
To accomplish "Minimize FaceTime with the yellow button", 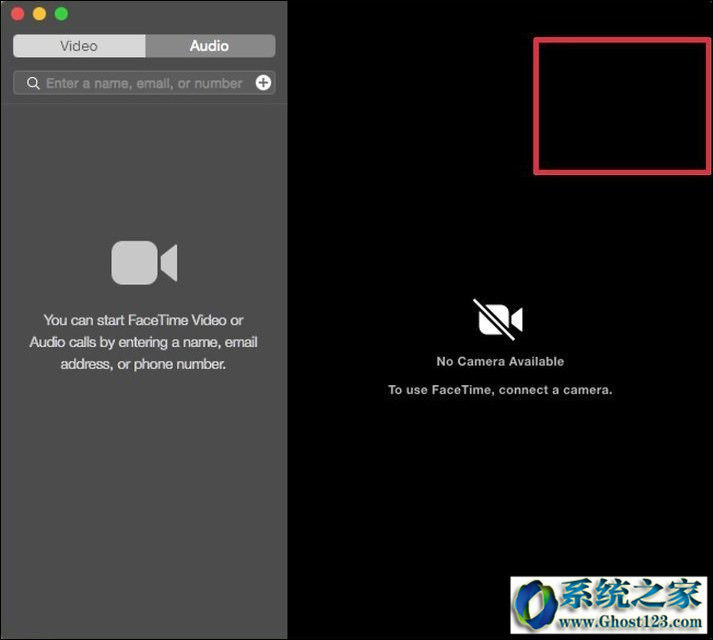I will tap(40, 14).
